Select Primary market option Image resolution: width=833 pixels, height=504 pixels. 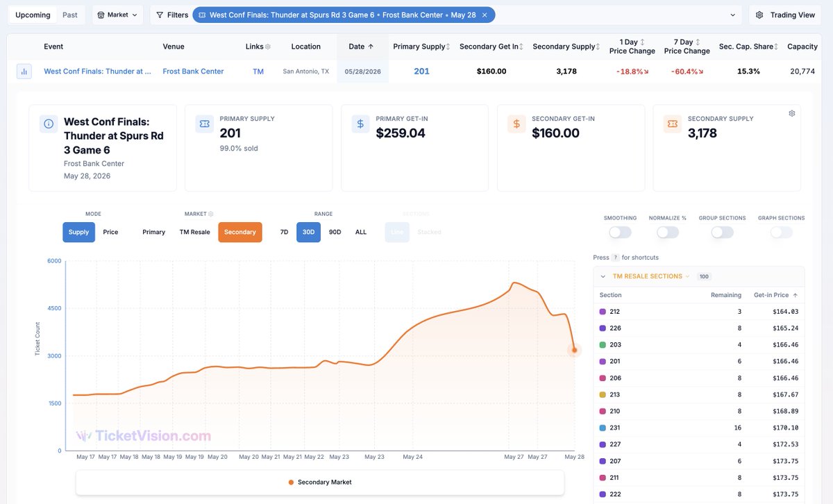[x=153, y=232]
